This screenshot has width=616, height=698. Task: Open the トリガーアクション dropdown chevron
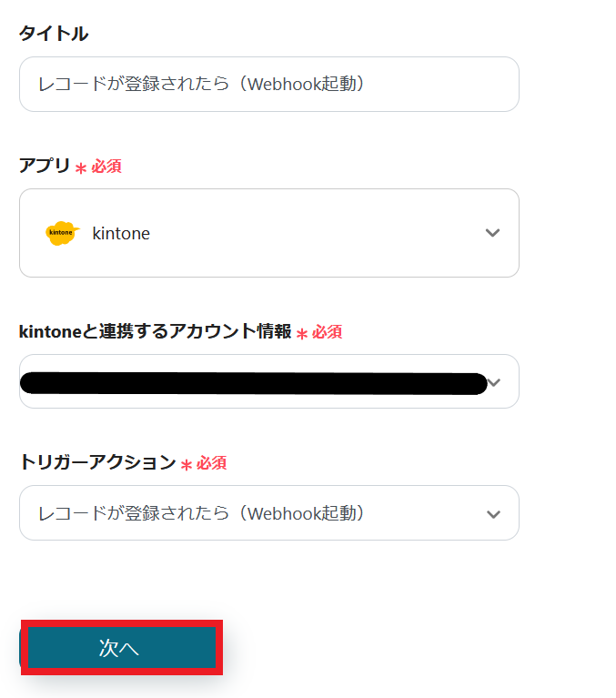pos(493,514)
